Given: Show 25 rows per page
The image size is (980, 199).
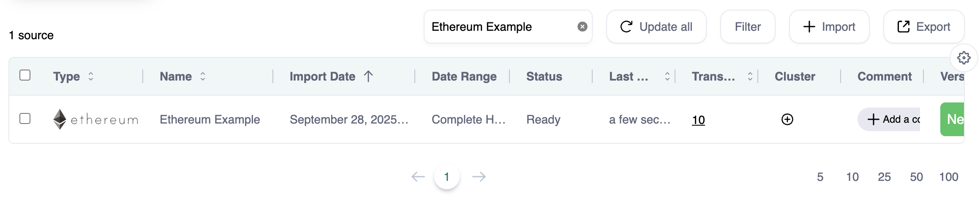Looking at the screenshot, I should 884,177.
